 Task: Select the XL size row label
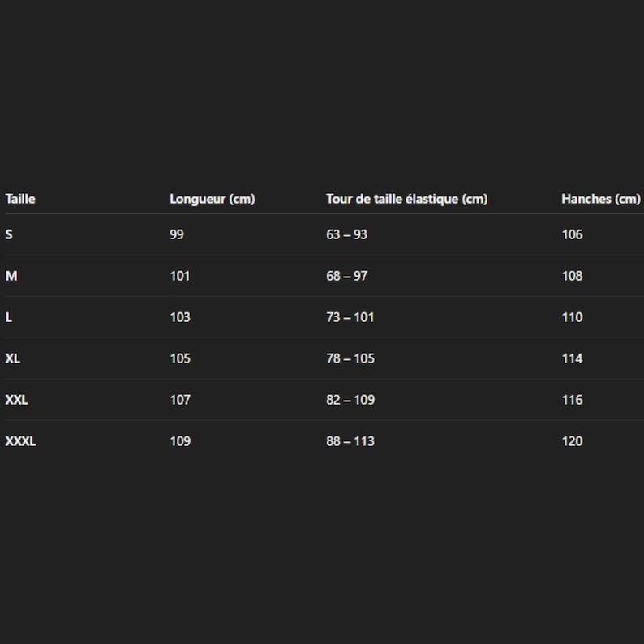[13, 358]
